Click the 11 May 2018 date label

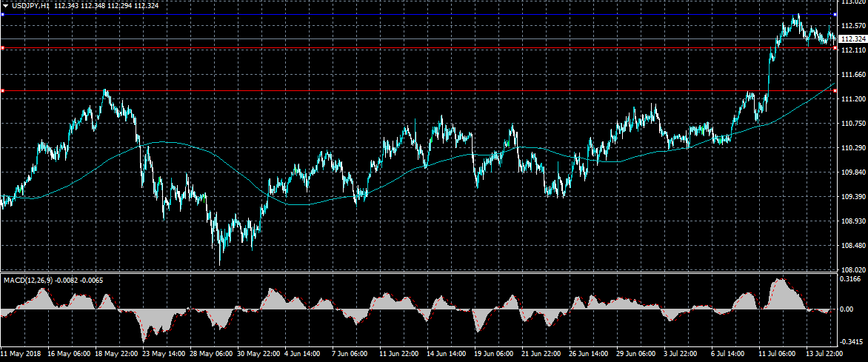20,355
